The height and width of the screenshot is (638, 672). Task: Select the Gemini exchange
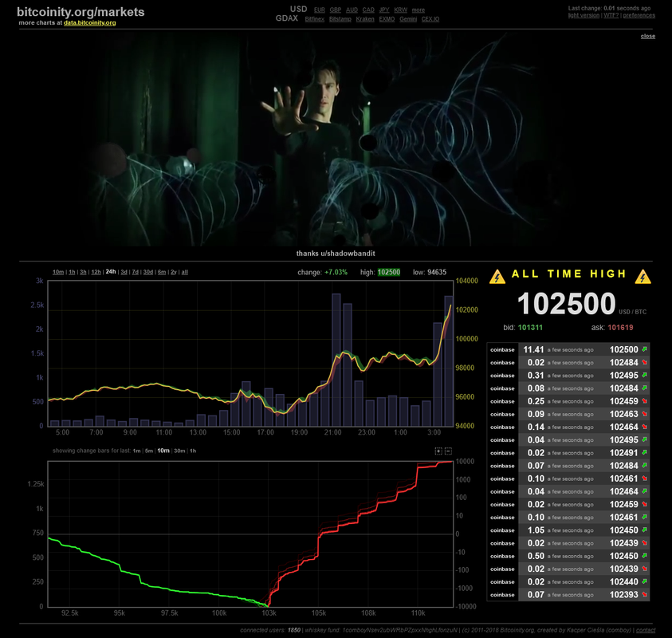(408, 19)
